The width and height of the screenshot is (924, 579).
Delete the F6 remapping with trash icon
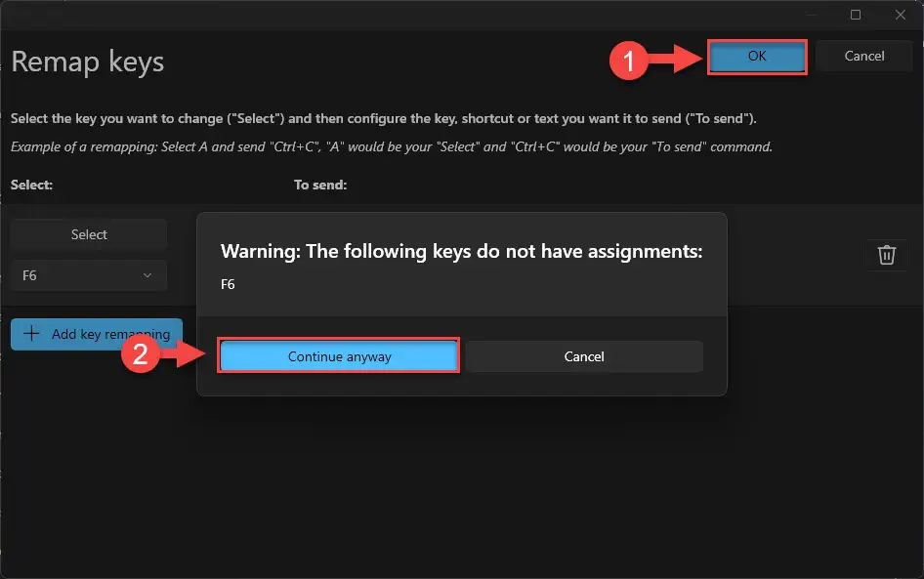point(886,255)
